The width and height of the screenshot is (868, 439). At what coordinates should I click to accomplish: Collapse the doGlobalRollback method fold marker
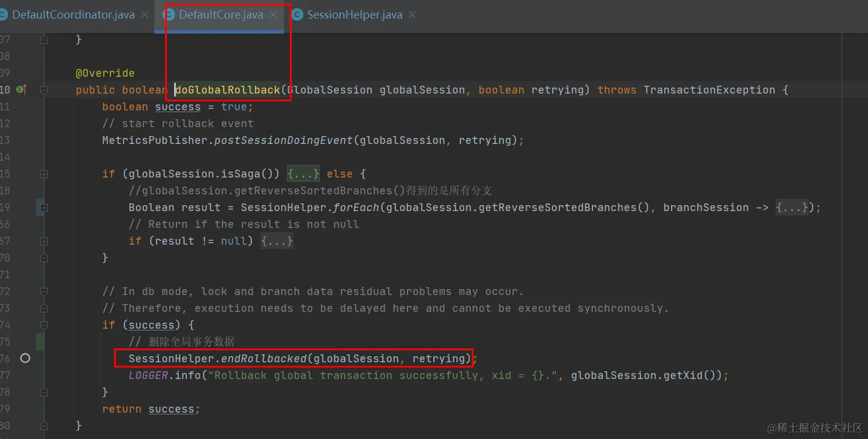(x=44, y=90)
